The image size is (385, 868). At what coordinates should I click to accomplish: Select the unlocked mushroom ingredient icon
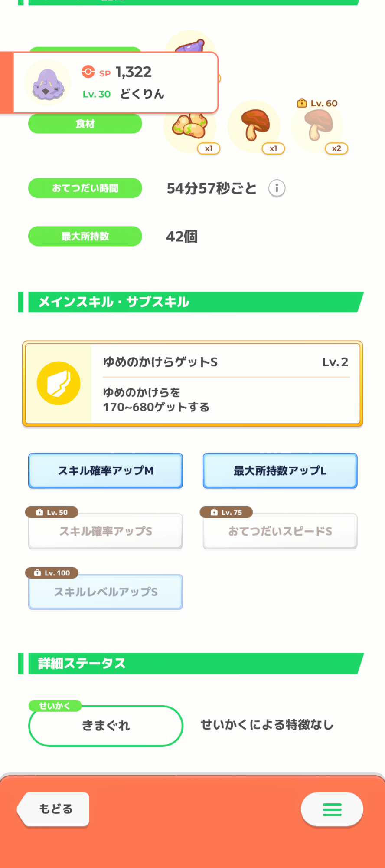click(254, 125)
